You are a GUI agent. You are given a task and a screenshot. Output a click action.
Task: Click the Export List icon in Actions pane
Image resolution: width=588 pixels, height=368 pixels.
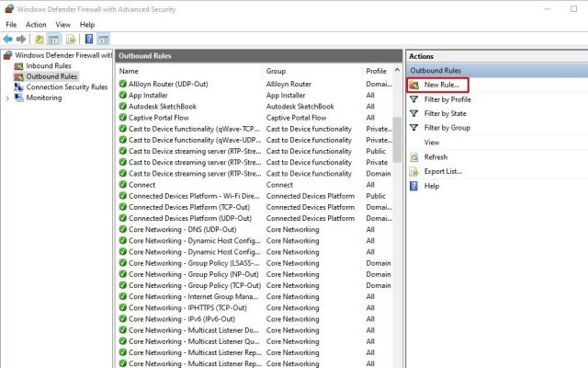[414, 172]
